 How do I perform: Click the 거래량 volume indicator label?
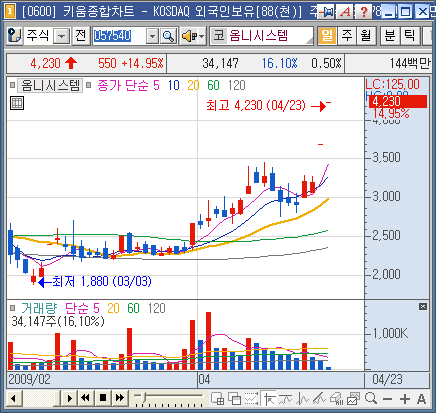(x=39, y=308)
